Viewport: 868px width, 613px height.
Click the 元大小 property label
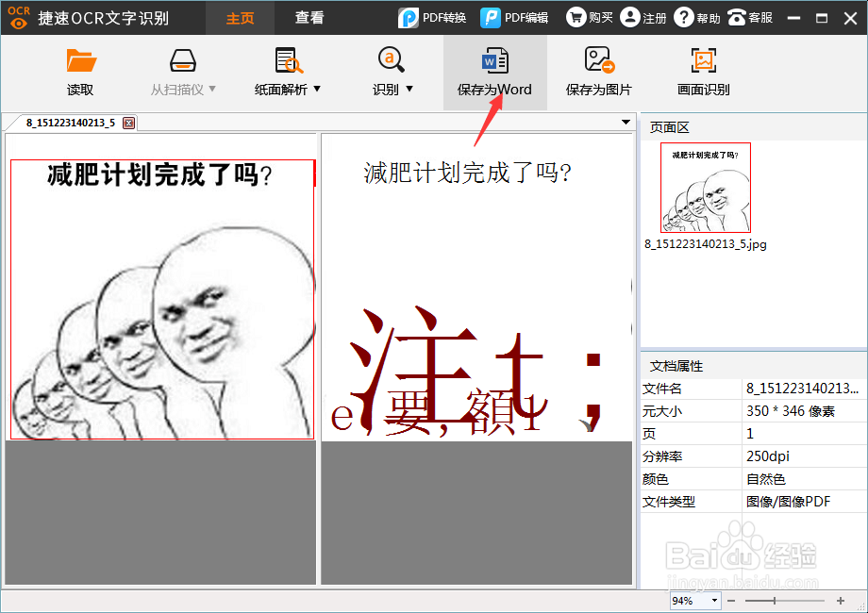(x=662, y=411)
